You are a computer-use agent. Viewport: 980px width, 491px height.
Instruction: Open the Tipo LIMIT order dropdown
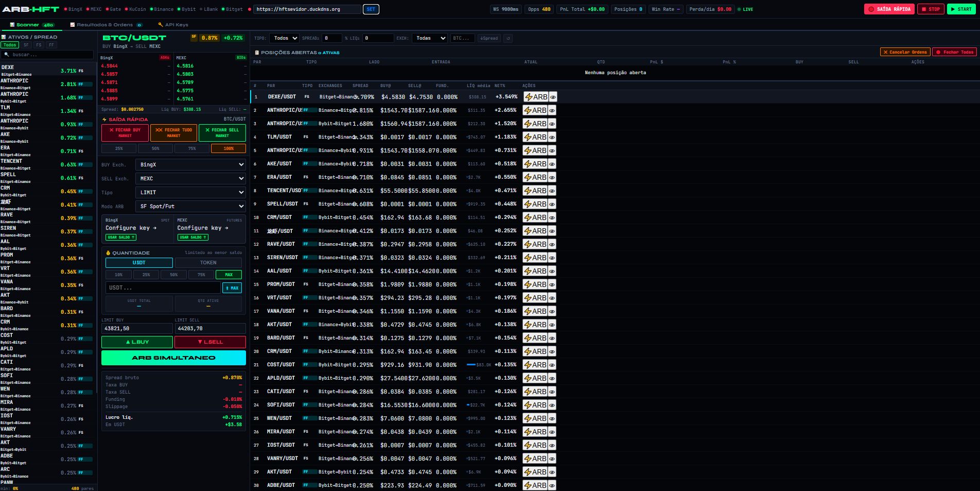(x=190, y=192)
